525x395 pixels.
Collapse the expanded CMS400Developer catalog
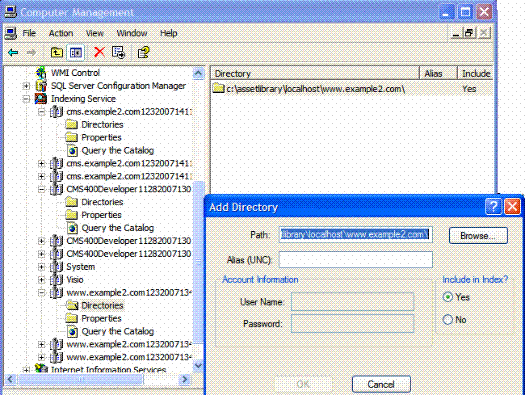[x=42, y=189]
